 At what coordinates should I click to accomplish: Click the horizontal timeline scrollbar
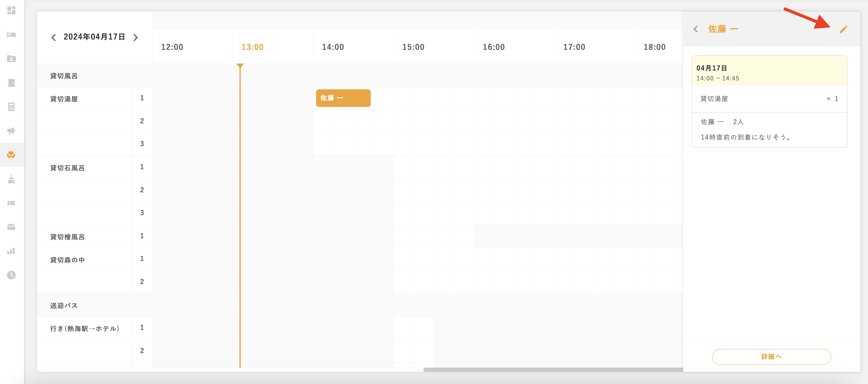point(553,369)
